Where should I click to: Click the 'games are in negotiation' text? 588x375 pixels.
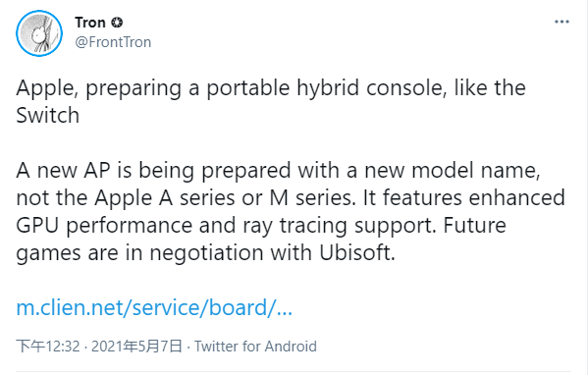139,253
